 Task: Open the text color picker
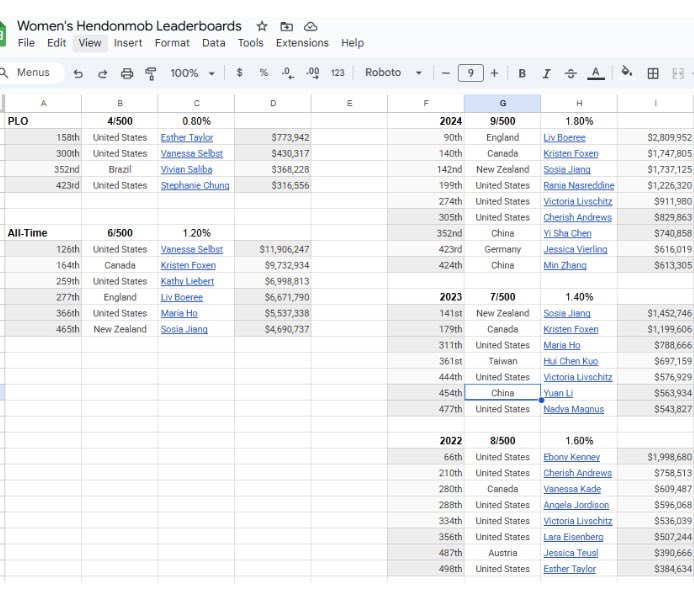pyautogui.click(x=596, y=73)
